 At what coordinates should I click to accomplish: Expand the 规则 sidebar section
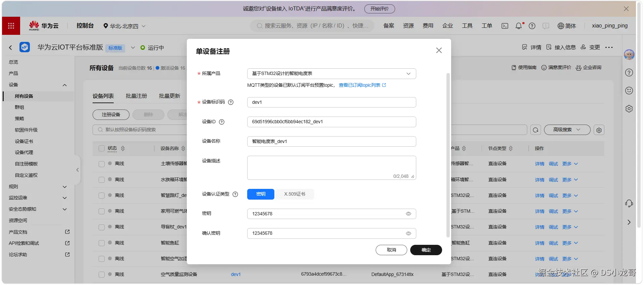[65, 187]
